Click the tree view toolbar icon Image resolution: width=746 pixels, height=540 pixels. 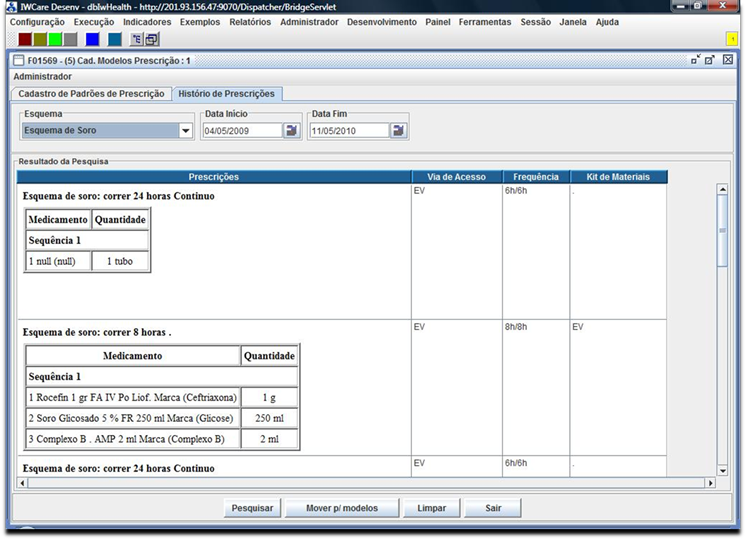pos(137,39)
